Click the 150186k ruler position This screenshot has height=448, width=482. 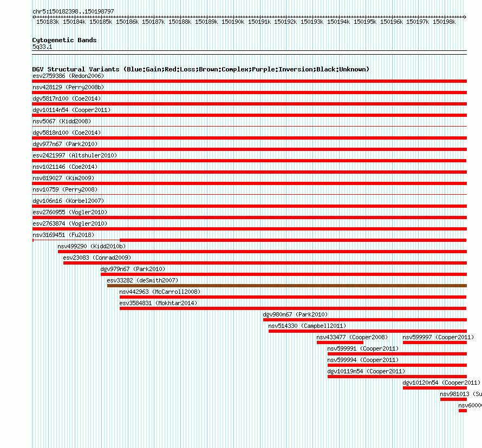127,22
